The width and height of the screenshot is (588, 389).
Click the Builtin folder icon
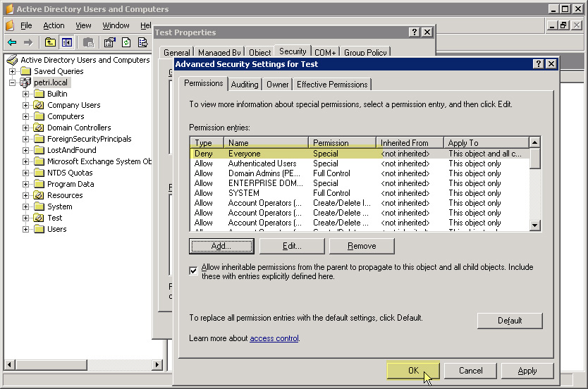tap(39, 94)
